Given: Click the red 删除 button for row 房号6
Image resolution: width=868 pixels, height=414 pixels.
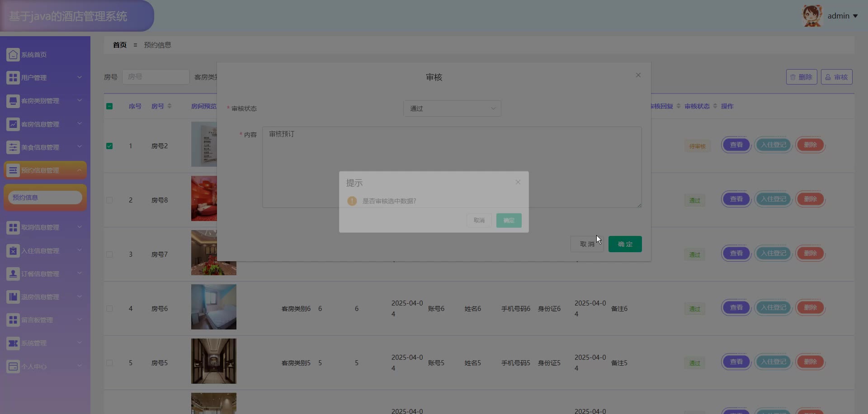Looking at the screenshot, I should click(x=811, y=308).
